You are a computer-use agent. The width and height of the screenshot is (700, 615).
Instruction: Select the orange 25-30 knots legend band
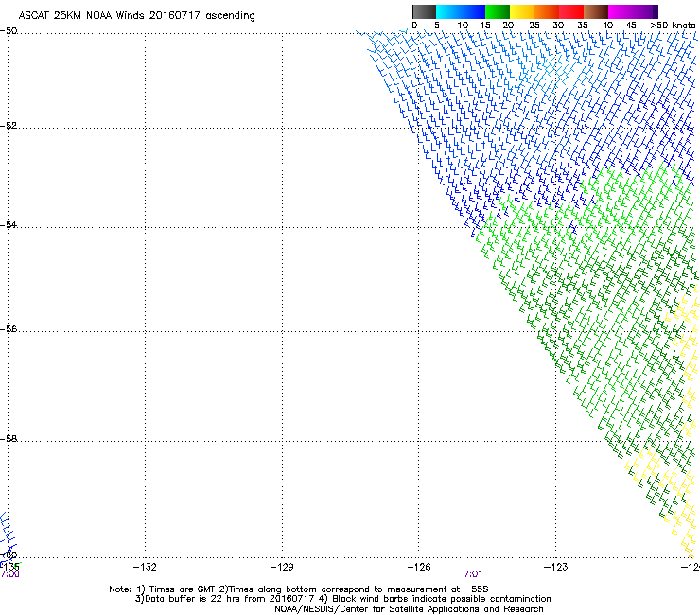[x=547, y=11]
